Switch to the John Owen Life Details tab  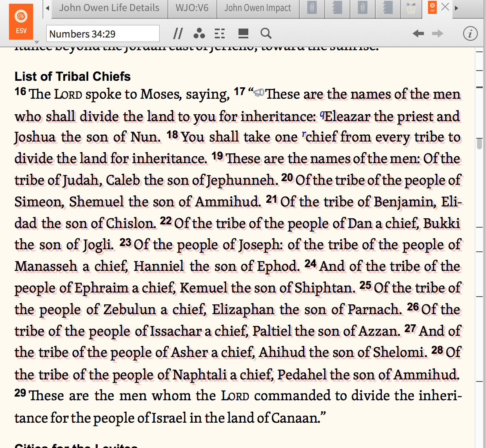click(x=109, y=8)
